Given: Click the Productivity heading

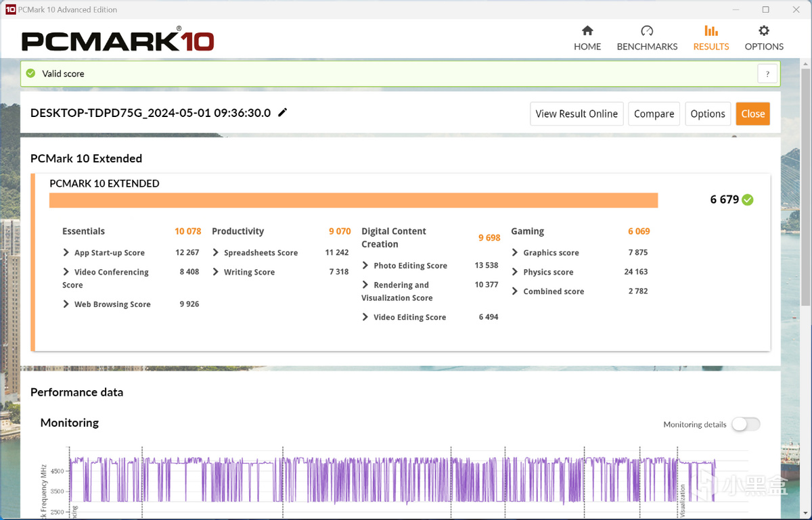Looking at the screenshot, I should pos(238,231).
